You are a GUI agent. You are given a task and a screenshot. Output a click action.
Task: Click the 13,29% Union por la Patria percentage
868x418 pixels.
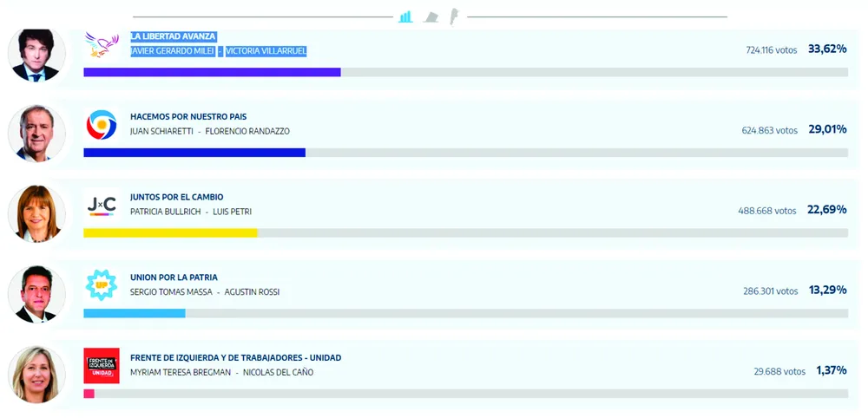827,290
